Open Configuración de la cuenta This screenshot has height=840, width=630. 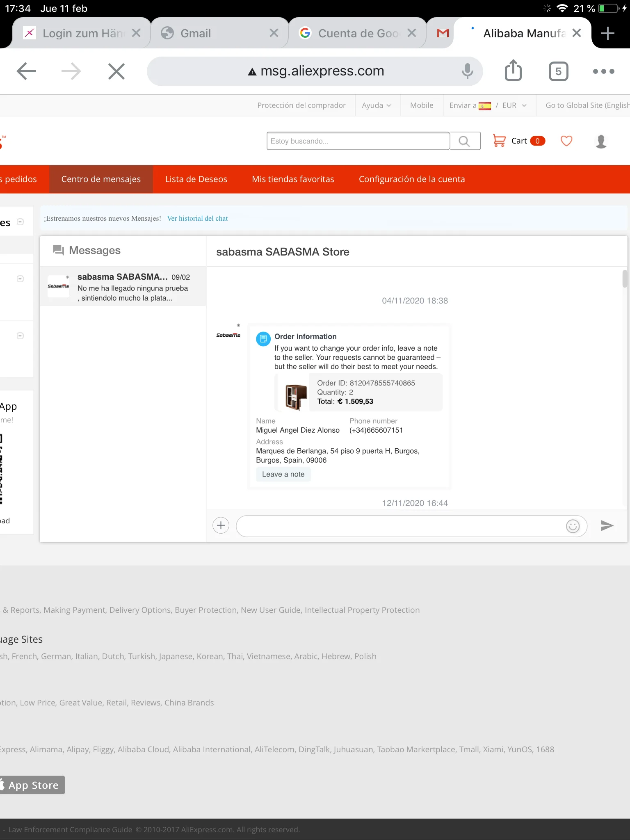pos(412,179)
